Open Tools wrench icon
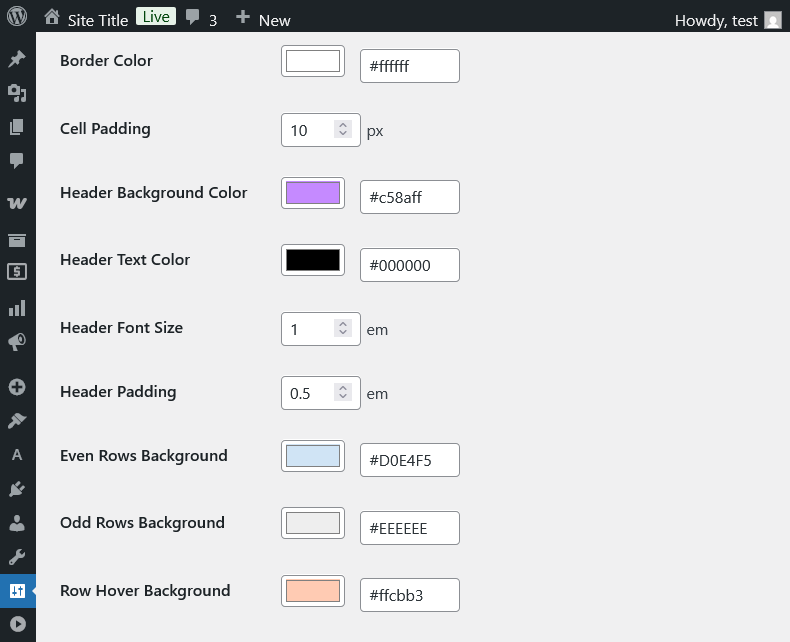Viewport: 790px width, 642px height. pos(17,557)
